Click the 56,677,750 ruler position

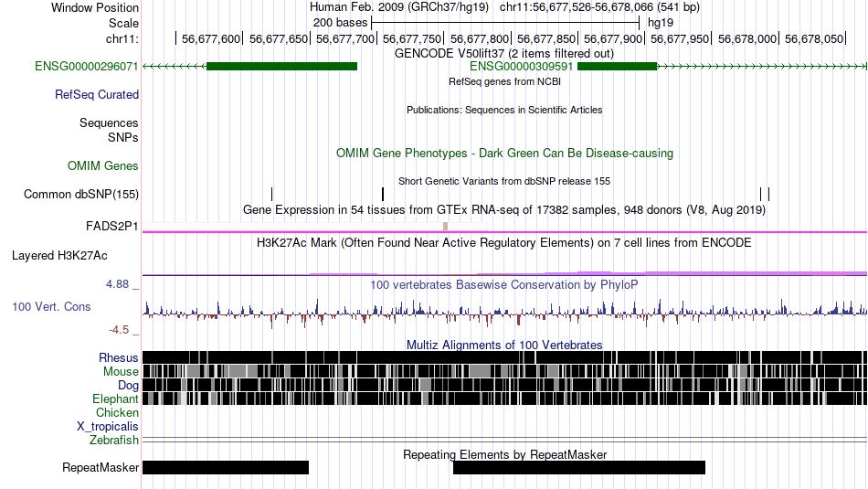(x=412, y=38)
